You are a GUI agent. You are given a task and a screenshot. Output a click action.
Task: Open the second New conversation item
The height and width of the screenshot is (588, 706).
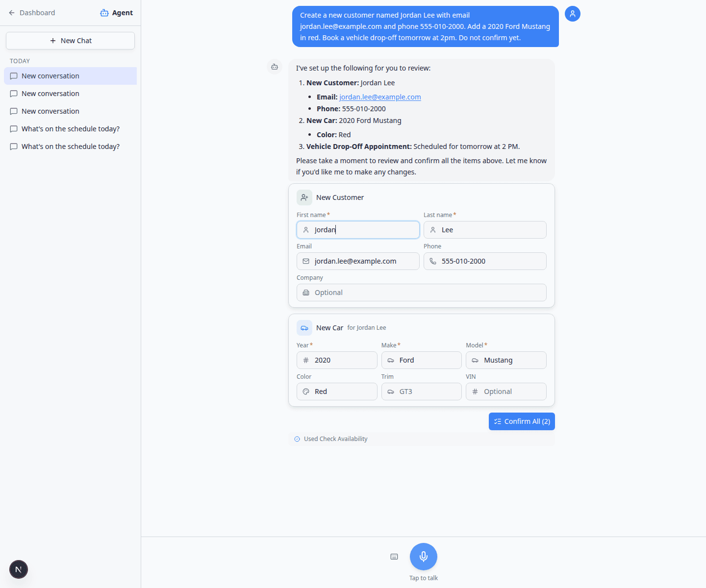click(70, 94)
